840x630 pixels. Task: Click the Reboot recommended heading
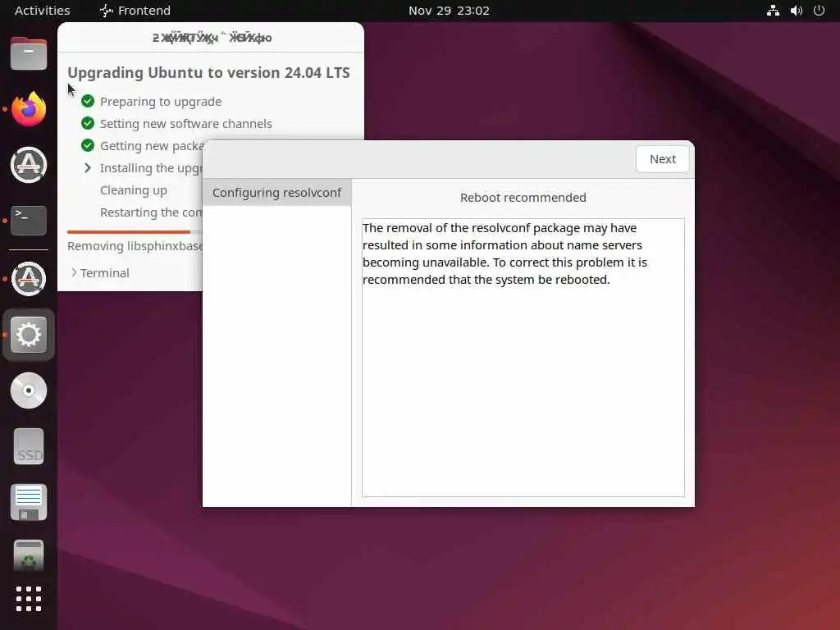coord(523,198)
